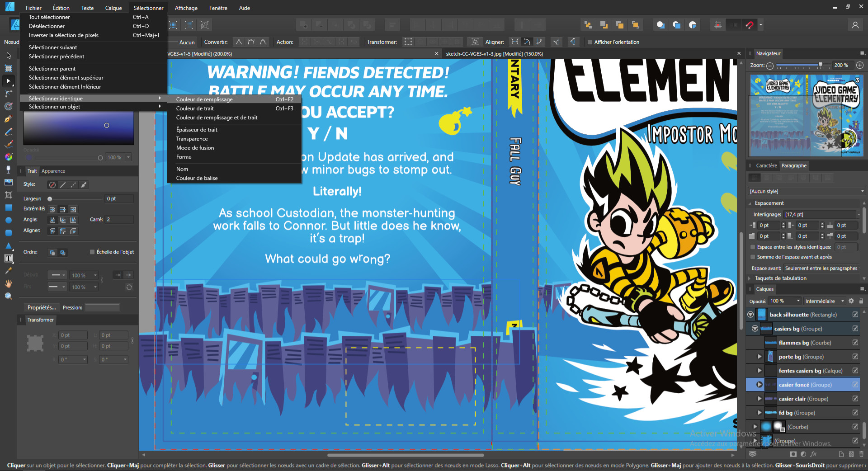The height and width of the screenshot is (471, 868).
Task: Select the Rectangle shape tool
Action: (8, 207)
